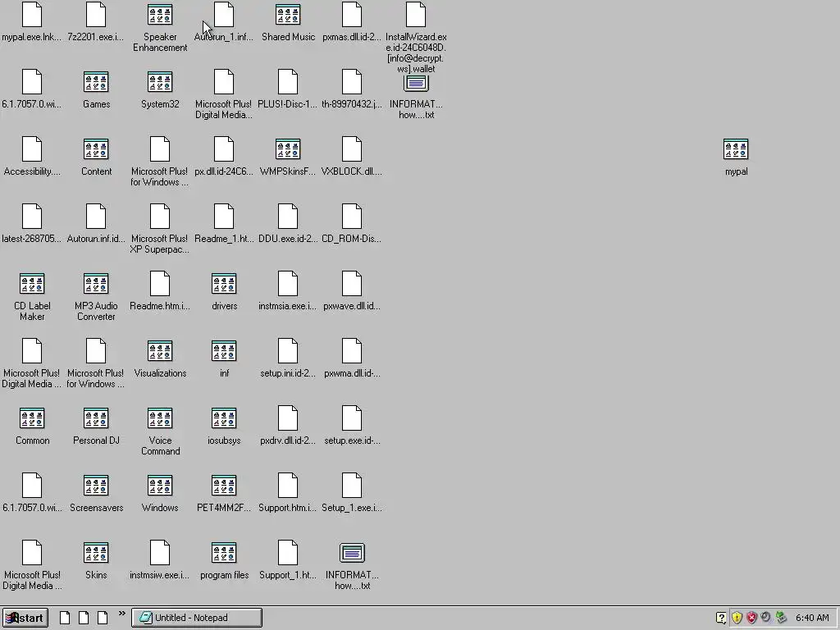840x630 pixels.
Task: Select the Common folder icon
Action: pyautogui.click(x=32, y=418)
